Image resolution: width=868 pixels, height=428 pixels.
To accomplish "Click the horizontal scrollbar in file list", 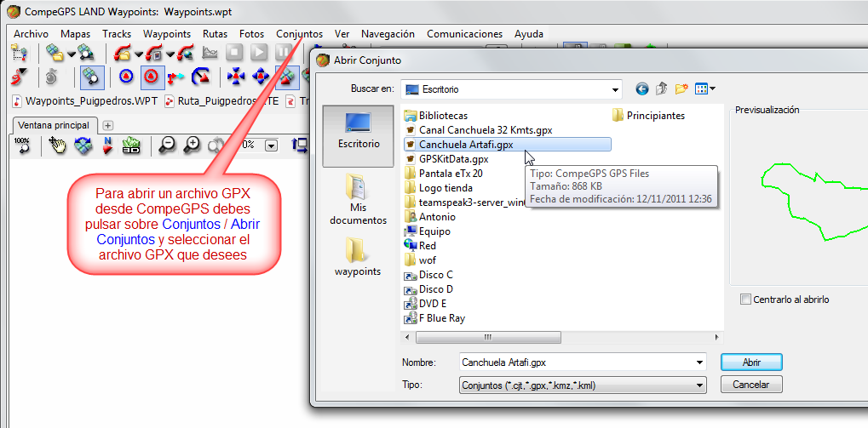I will [x=488, y=337].
